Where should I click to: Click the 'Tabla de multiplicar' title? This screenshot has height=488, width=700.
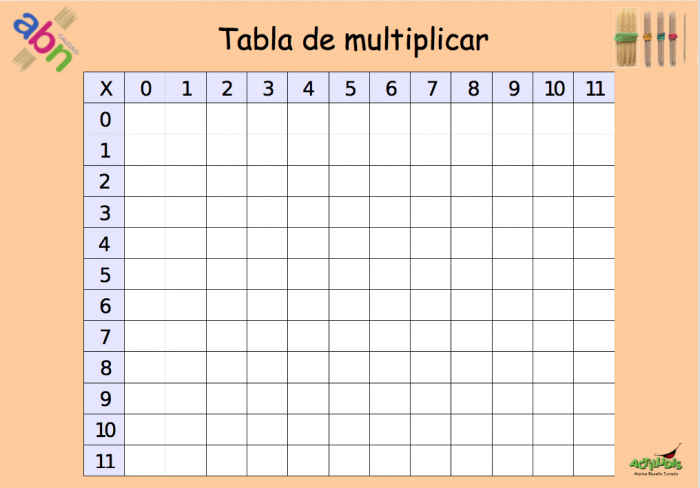(353, 40)
